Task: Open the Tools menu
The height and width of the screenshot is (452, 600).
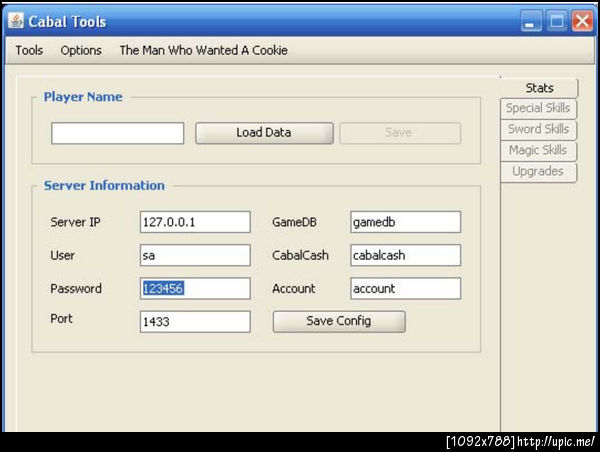Action: pyautogui.click(x=29, y=50)
